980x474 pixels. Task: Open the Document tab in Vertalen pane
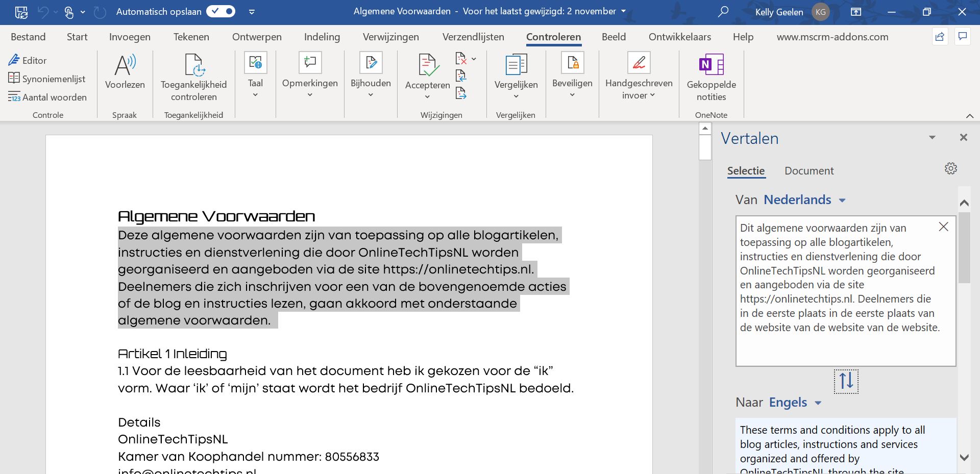[808, 170]
